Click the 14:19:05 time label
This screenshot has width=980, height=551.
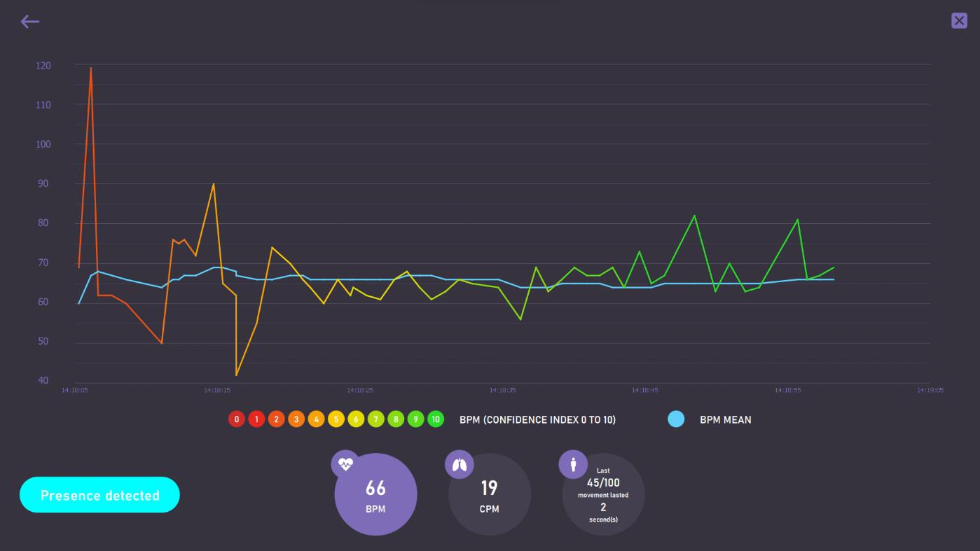click(930, 390)
